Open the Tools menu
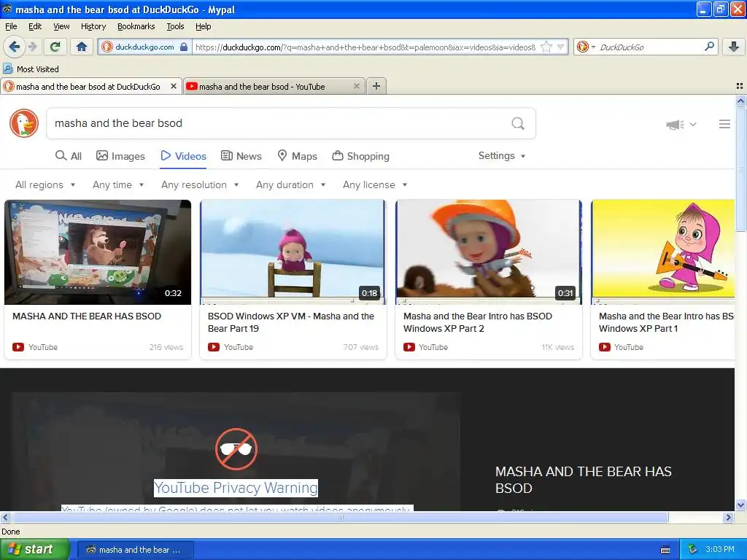The height and width of the screenshot is (560, 747). tap(175, 26)
